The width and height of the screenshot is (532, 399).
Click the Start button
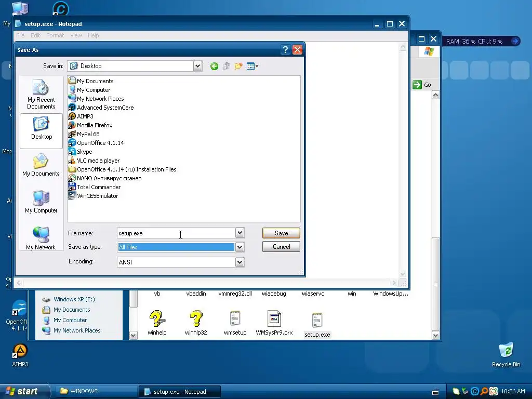24,391
